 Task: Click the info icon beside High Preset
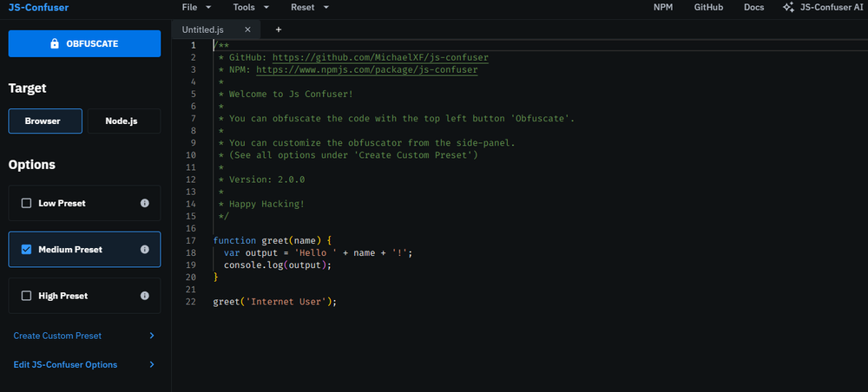coord(144,296)
